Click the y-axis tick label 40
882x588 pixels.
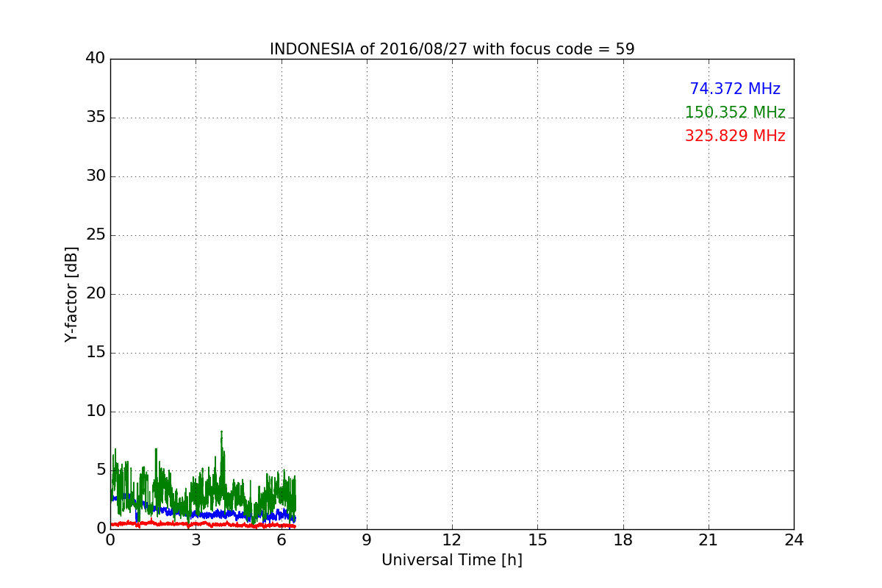click(96, 58)
